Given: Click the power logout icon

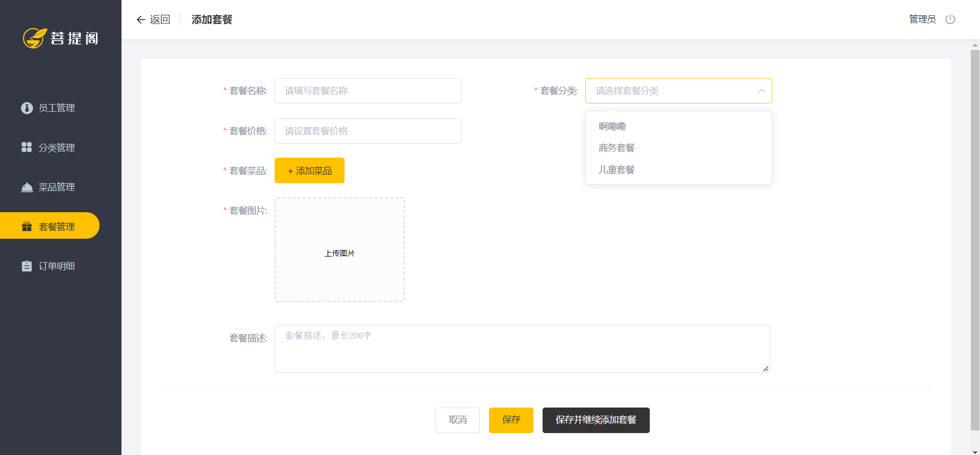Looking at the screenshot, I should (x=950, y=19).
